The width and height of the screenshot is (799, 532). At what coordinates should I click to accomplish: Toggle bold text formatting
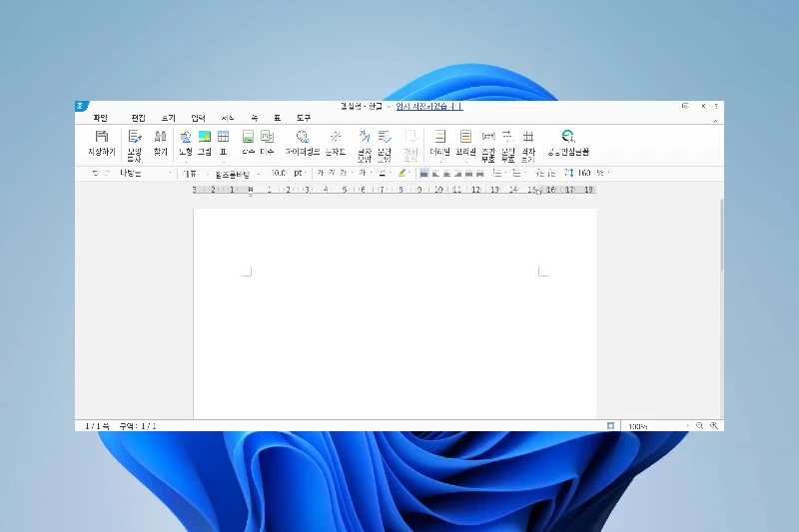click(321, 173)
